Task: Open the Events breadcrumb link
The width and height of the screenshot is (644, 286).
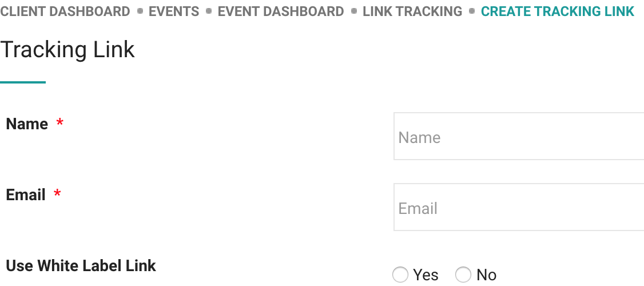Action: pos(174,11)
